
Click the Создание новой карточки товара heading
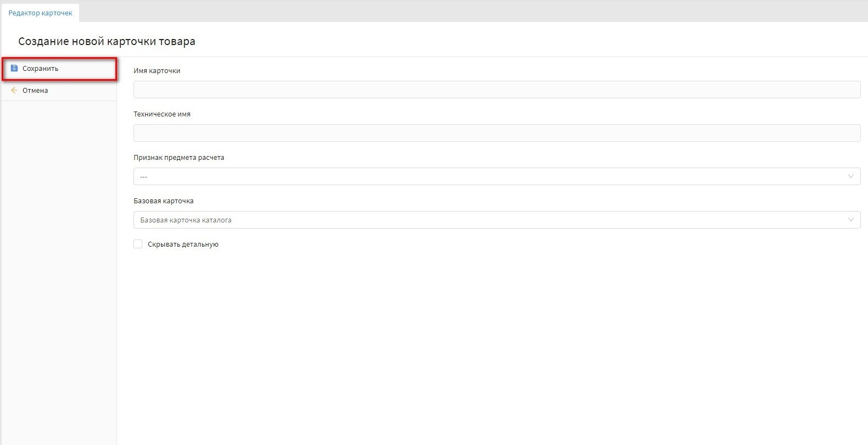pos(107,41)
